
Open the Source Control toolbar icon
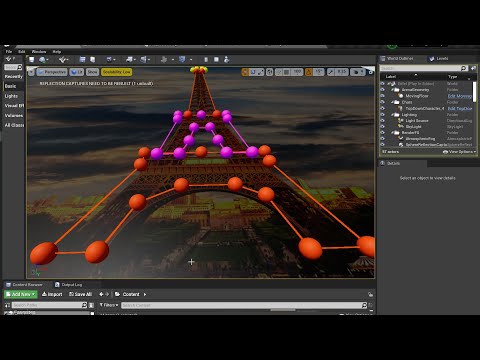42,59
